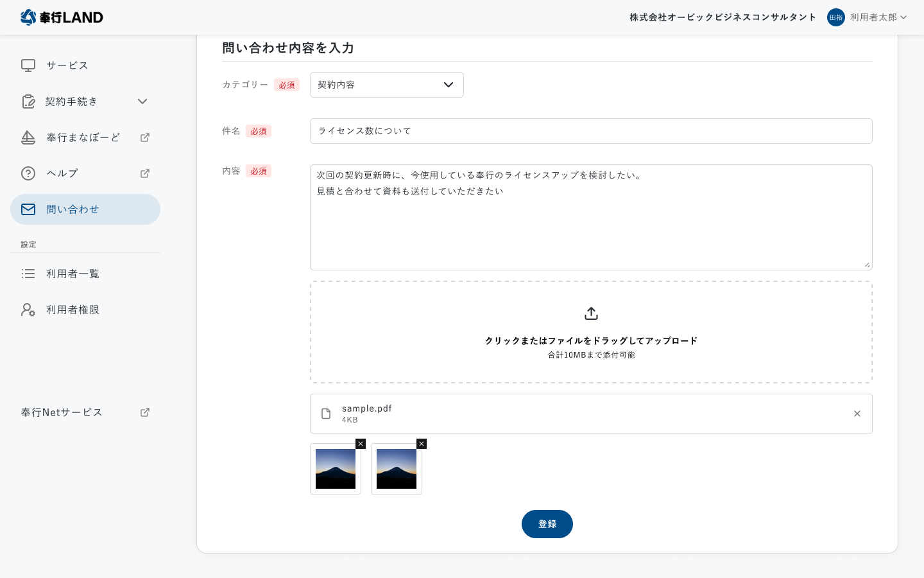
Task: Click the 利用者一覧 list icon
Action: click(x=28, y=273)
